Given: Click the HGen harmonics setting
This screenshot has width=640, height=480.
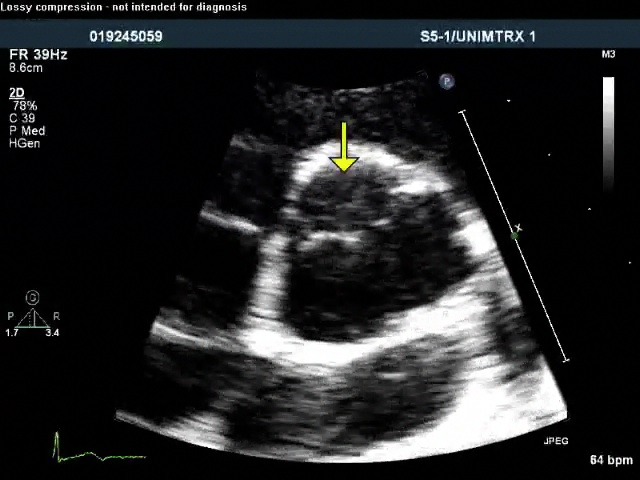Looking at the screenshot, I should click(25, 143).
